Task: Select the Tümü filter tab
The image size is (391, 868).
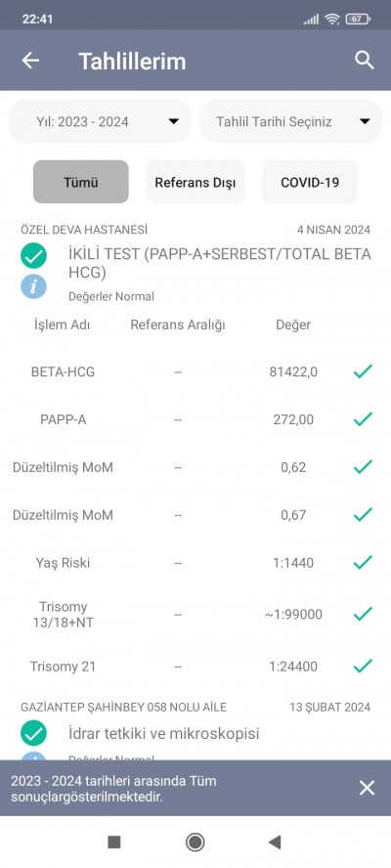Action: point(81,182)
